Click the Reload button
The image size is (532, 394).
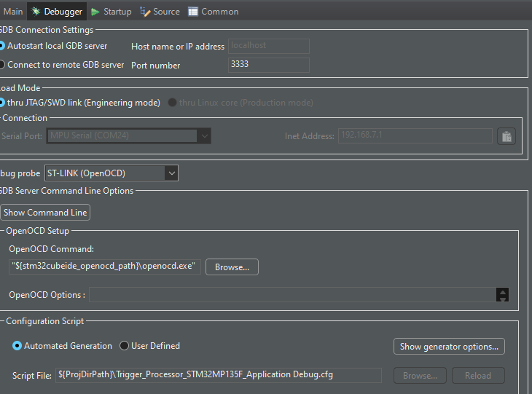[478, 376]
